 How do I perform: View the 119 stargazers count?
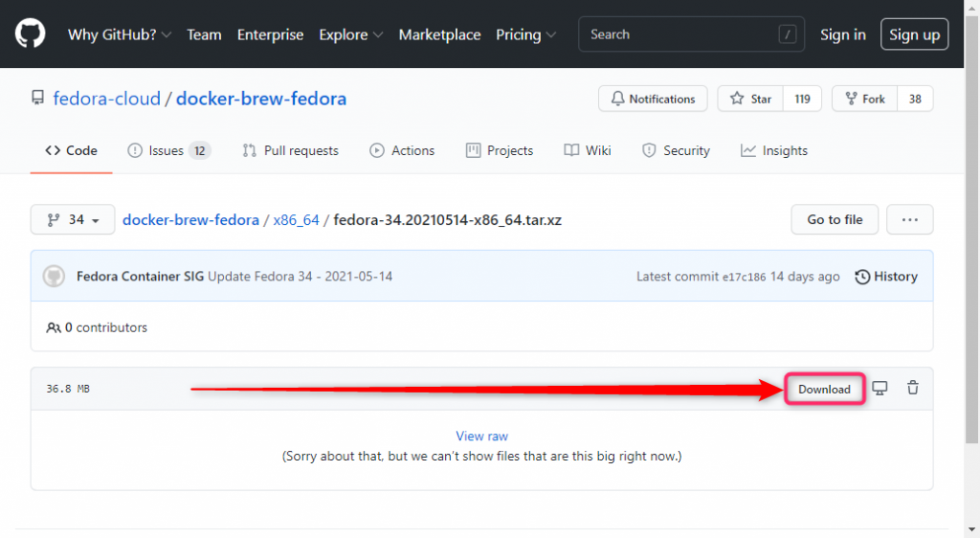pyautogui.click(x=802, y=99)
